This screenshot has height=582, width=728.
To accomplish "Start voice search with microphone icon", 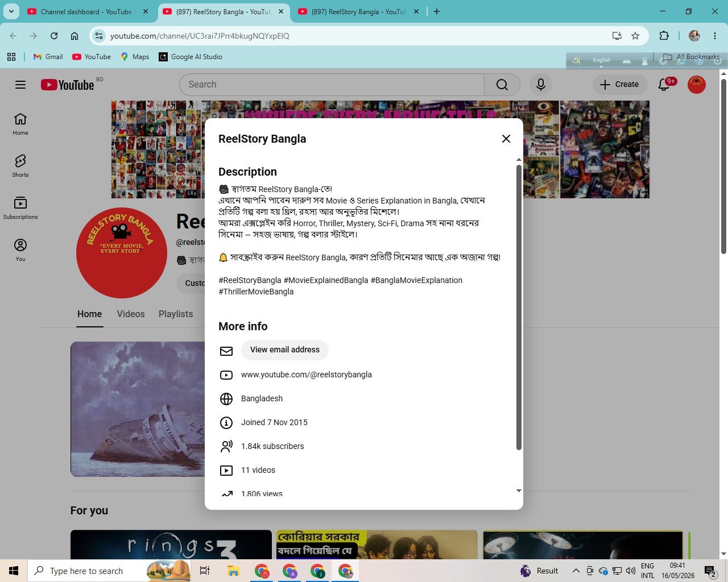I will click(541, 85).
